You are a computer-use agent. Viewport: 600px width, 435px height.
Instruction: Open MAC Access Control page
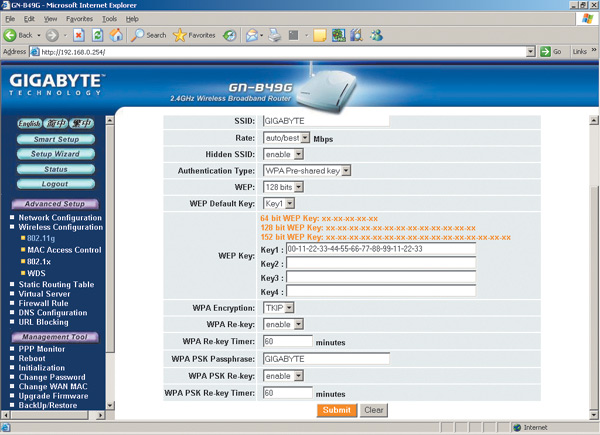64,250
